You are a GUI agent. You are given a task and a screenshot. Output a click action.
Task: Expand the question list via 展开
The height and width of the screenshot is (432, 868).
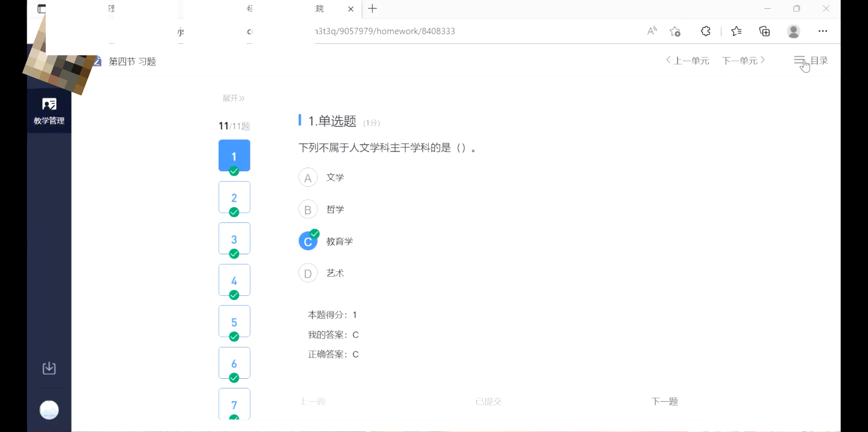[x=233, y=98]
